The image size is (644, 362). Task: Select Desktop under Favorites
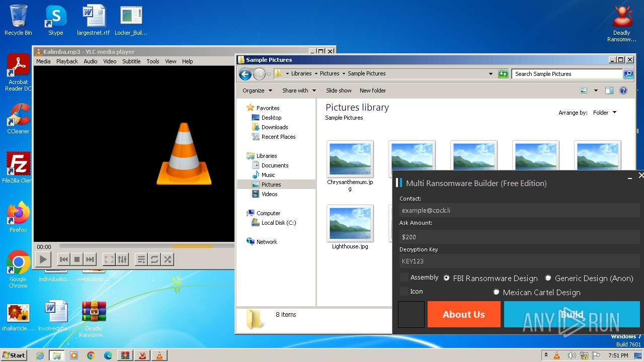271,118
